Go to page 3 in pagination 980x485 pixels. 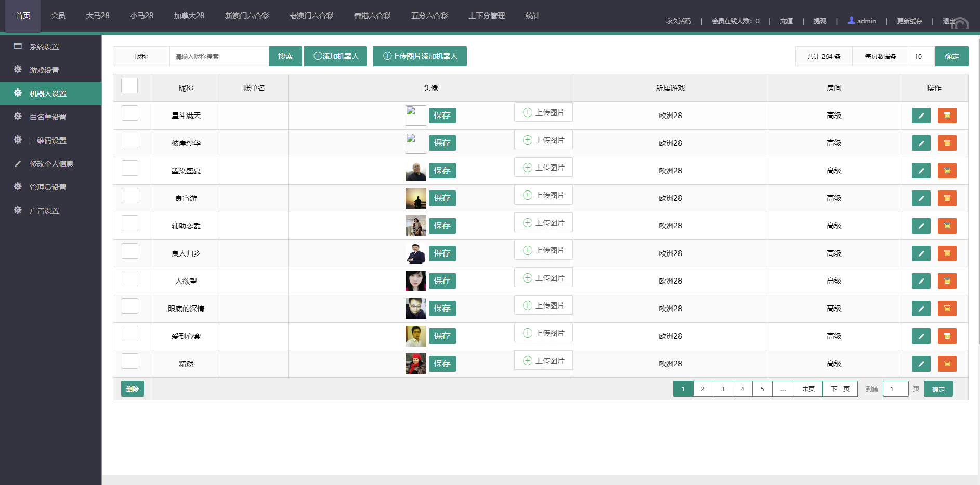(x=723, y=389)
